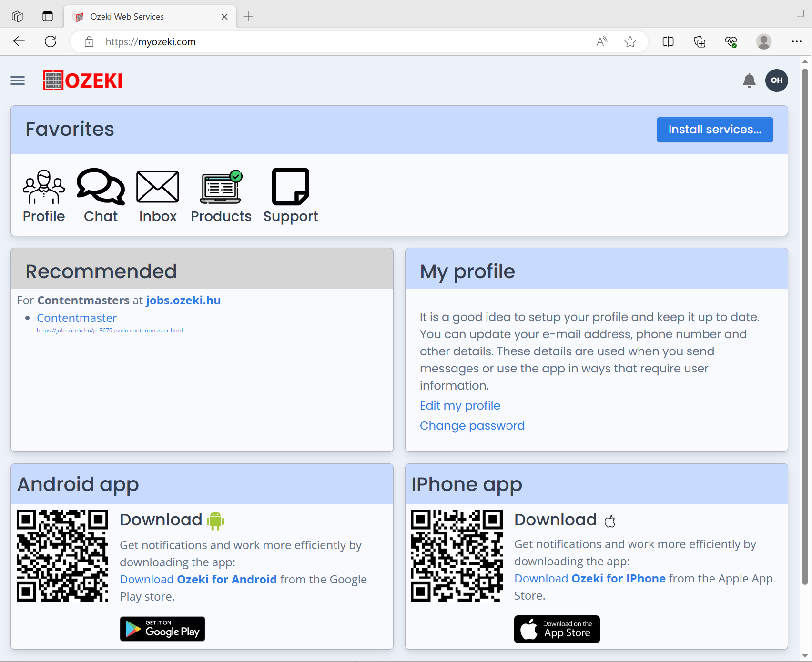
Task: Add page to favorites with star icon
Action: tap(630, 42)
